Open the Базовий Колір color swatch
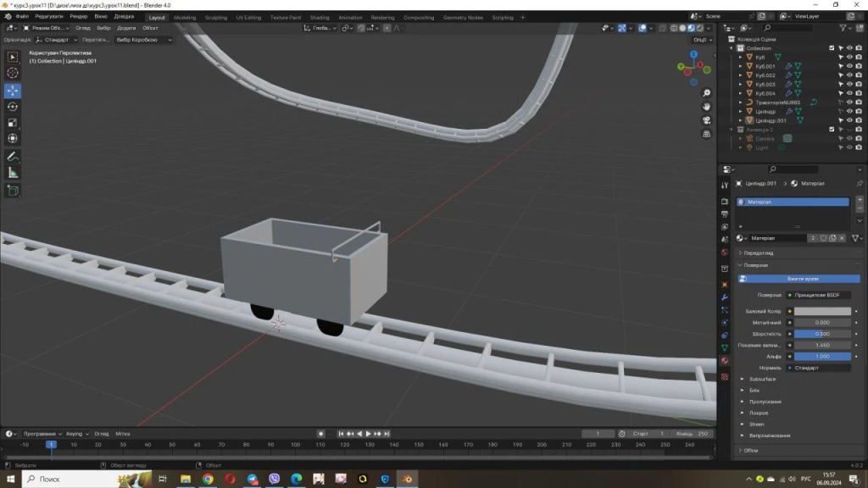Image resolution: width=868 pixels, height=488 pixels. point(822,311)
